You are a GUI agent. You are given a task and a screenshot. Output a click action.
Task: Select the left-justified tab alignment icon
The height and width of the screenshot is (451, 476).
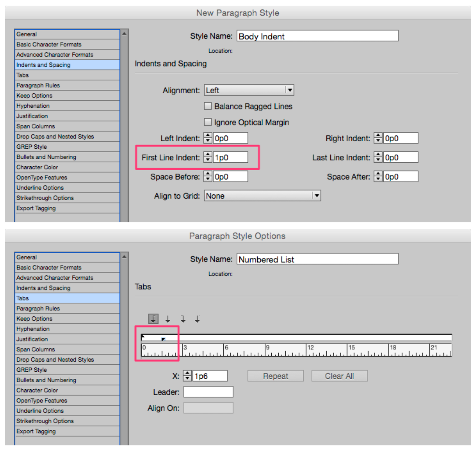point(153,319)
